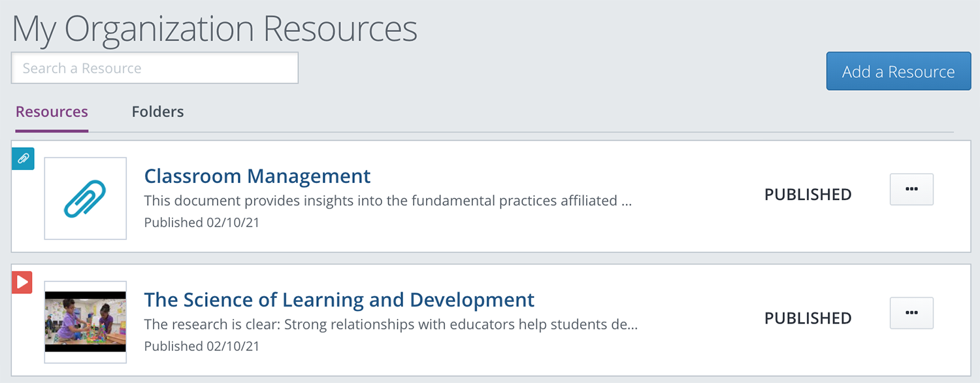
Task: Click the red play badge on the Science of Learning card
Action: (x=22, y=282)
